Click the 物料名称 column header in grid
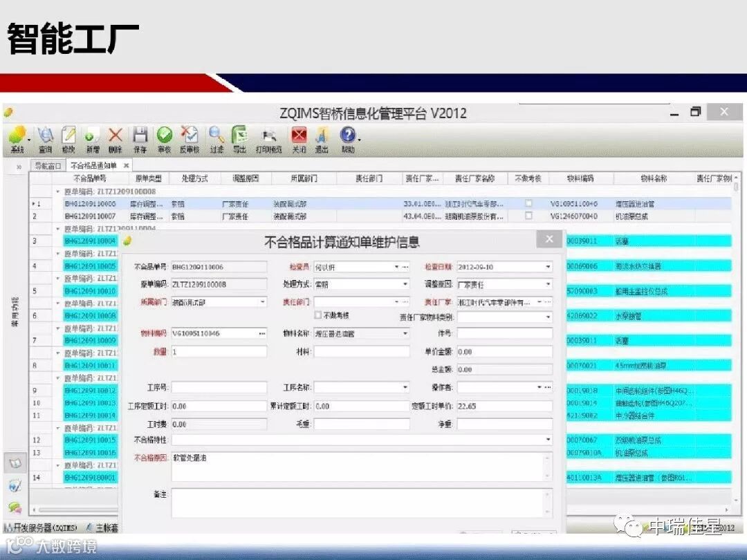Screen dimensions: 747x560 coord(654,178)
